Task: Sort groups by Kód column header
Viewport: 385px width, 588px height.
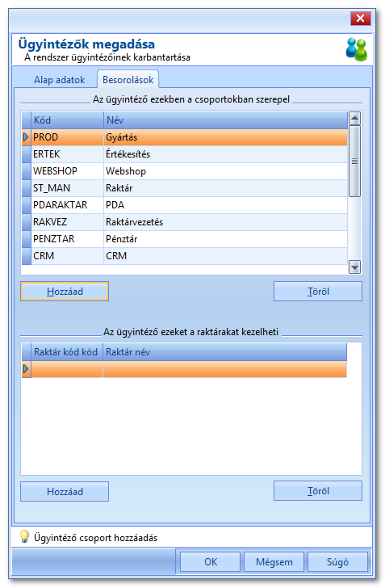Action: (68, 120)
